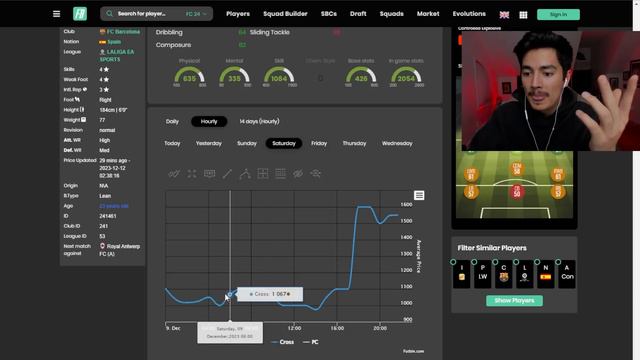Click the search magnifier icon
Screen dimensions: 640x360
point(109,14)
